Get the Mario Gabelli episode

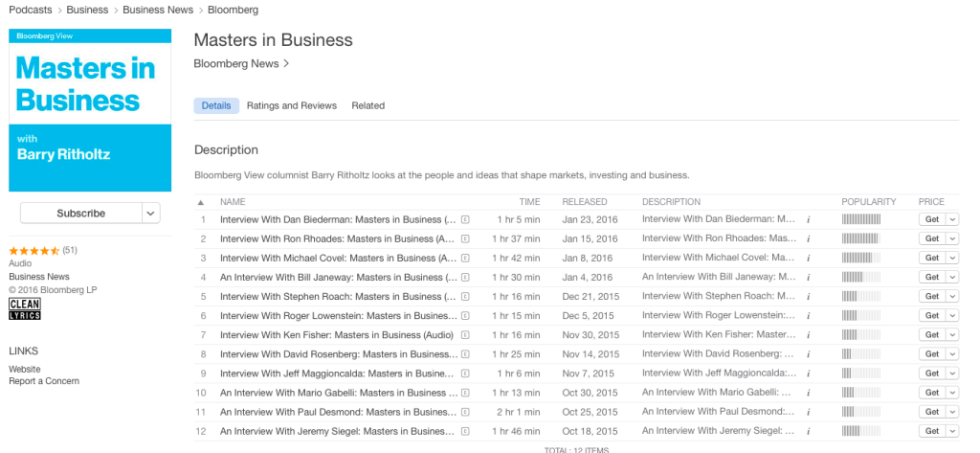[932, 393]
